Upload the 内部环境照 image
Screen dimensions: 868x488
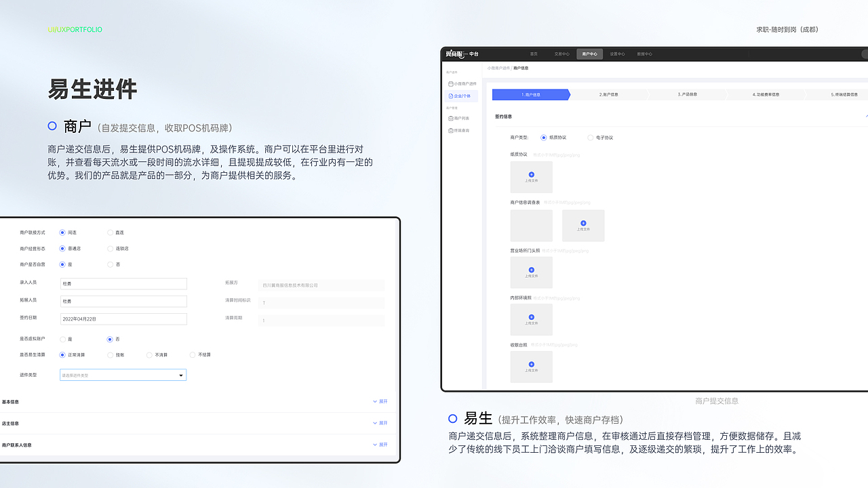tap(531, 319)
